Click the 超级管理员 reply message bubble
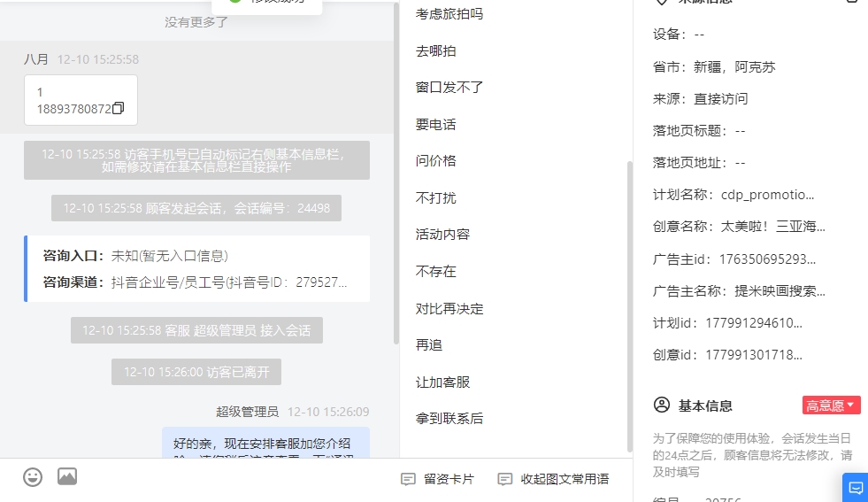Screen dimensions: 868x502 (x=265, y=443)
